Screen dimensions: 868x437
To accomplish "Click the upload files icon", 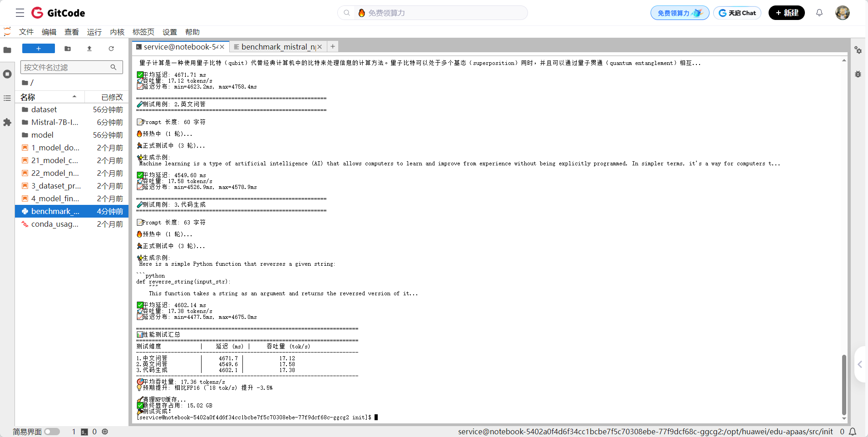I will click(x=89, y=49).
